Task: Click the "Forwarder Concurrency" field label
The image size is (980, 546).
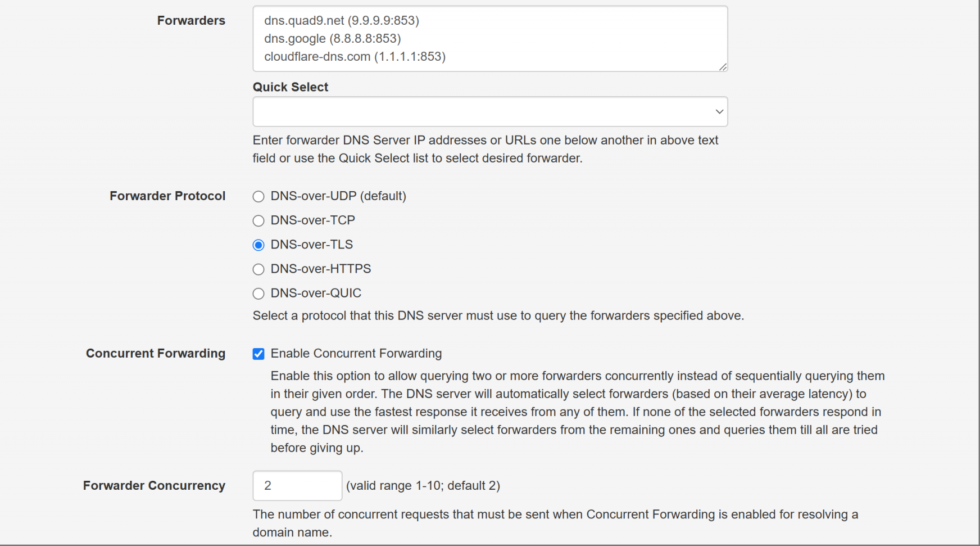Action: [154, 486]
